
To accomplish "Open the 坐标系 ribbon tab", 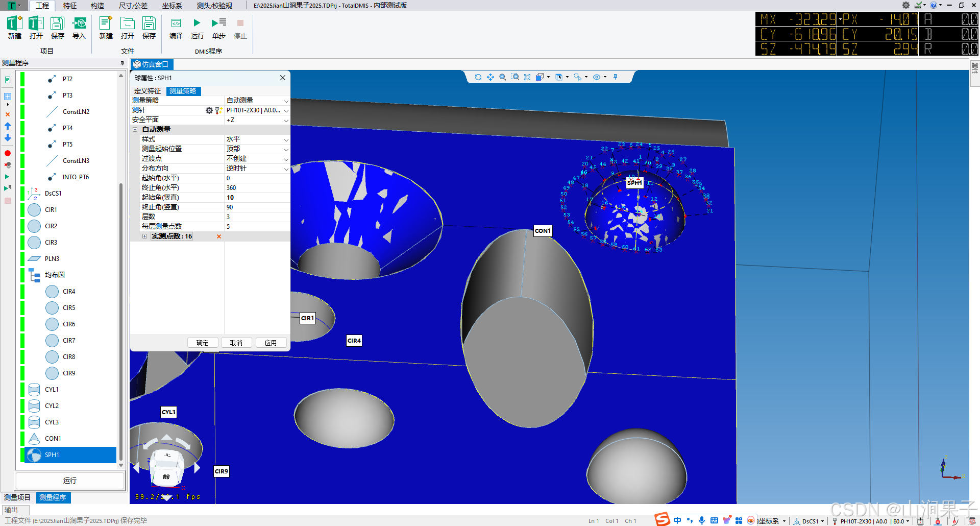I will click(172, 6).
